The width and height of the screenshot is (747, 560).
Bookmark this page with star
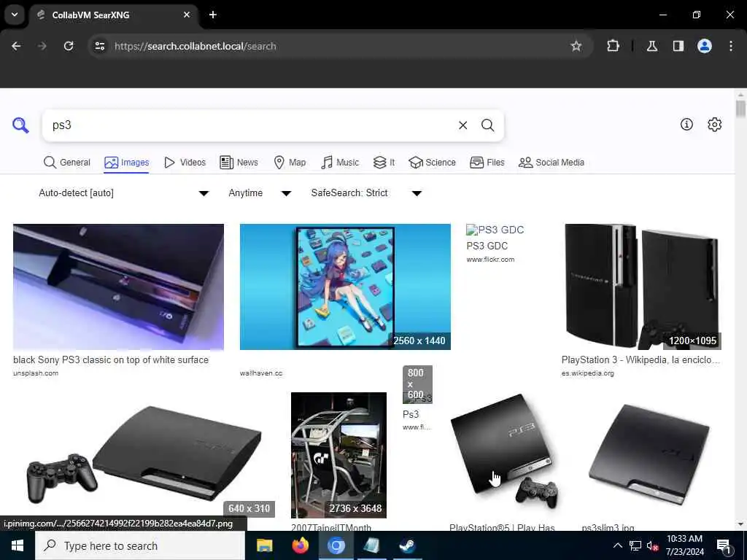pos(576,46)
